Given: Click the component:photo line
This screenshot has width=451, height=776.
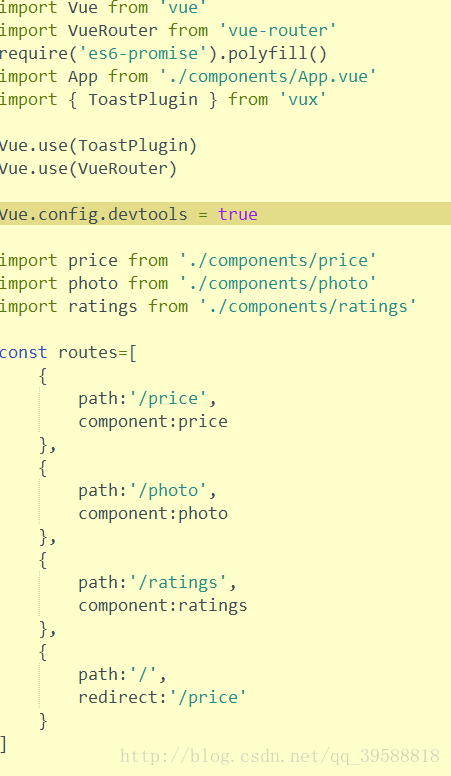Looking at the screenshot, I should pyautogui.click(x=153, y=514).
